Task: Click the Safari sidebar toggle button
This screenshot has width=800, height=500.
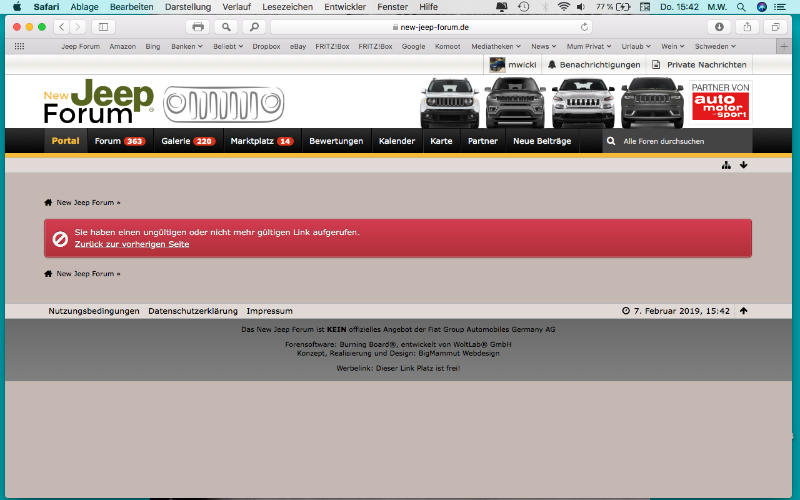Action: click(103, 26)
